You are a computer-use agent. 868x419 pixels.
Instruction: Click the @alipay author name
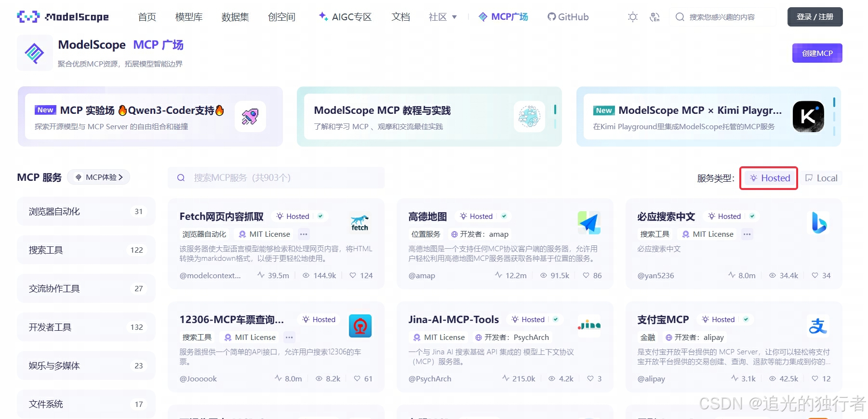click(x=651, y=379)
